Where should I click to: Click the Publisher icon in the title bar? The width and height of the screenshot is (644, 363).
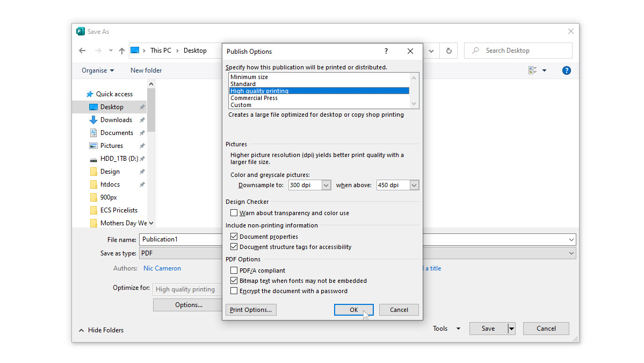tap(81, 31)
